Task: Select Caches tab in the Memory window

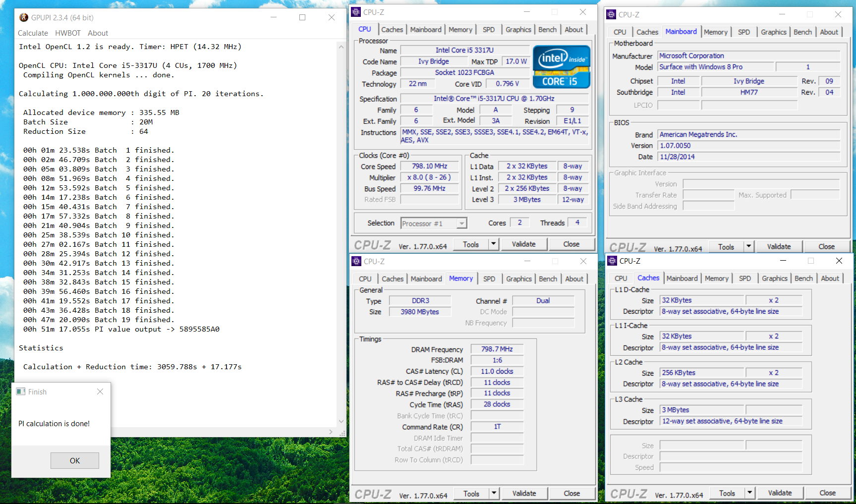Action: pos(393,279)
